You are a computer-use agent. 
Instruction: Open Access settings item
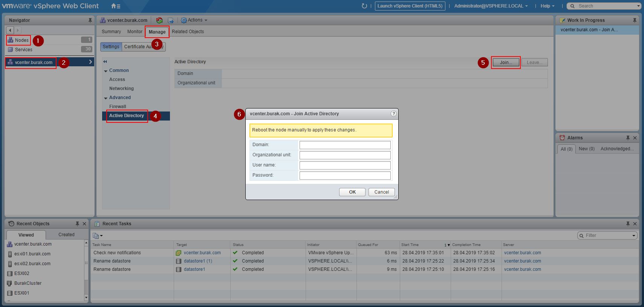coord(117,79)
